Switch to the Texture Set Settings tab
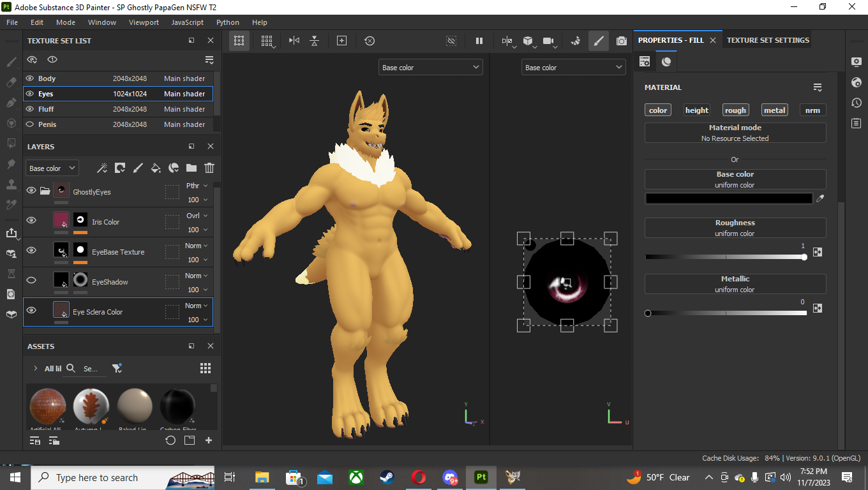The image size is (868, 490). [x=767, y=40]
